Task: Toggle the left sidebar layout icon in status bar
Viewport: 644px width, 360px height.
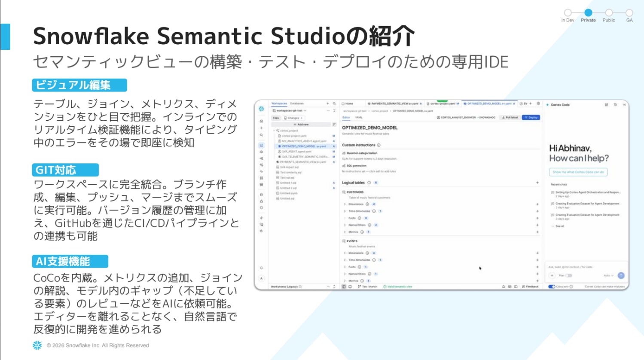Action: (x=344, y=287)
